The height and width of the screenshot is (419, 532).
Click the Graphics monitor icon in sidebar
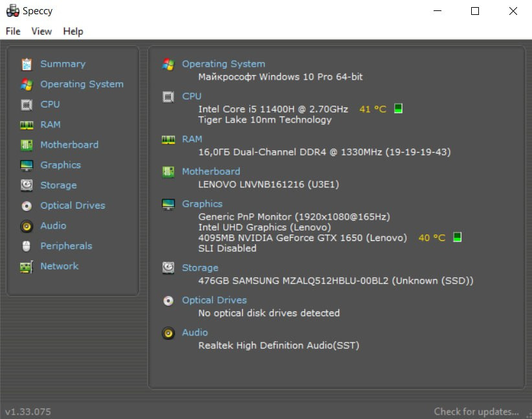pos(27,165)
